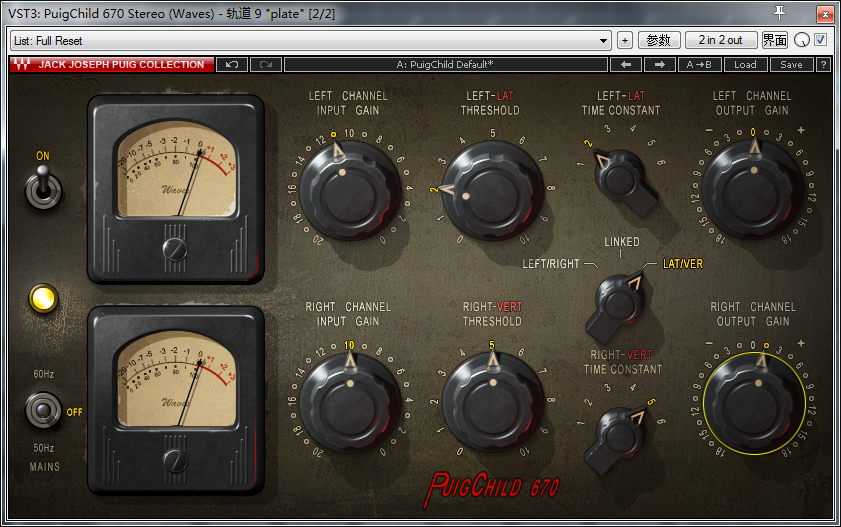Go to previous preset with left arrow
The width and height of the screenshot is (841, 527).
626,64
